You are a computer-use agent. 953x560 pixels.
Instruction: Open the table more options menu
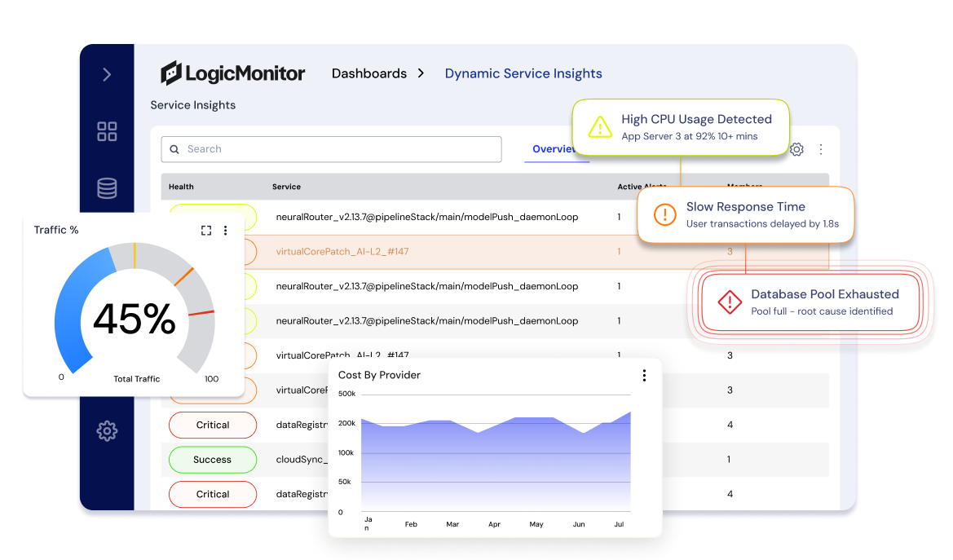click(x=821, y=150)
